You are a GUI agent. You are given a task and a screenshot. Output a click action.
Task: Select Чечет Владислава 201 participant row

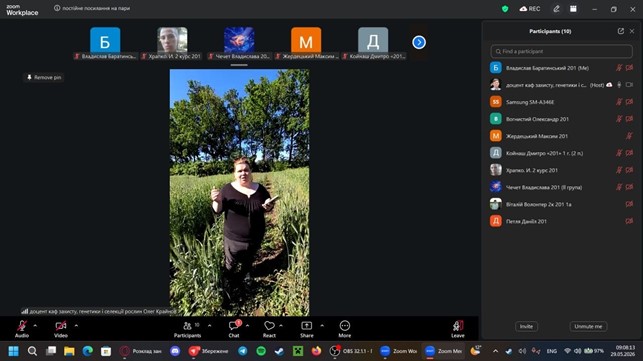pyautogui.click(x=561, y=187)
